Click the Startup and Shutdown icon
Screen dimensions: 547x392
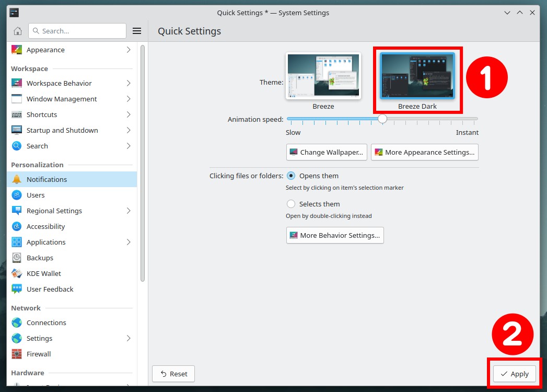(16, 130)
